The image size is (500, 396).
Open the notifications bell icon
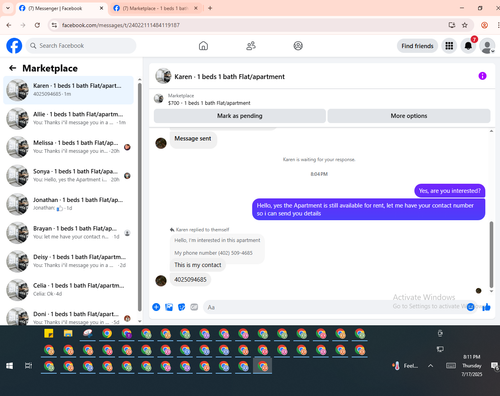468,46
